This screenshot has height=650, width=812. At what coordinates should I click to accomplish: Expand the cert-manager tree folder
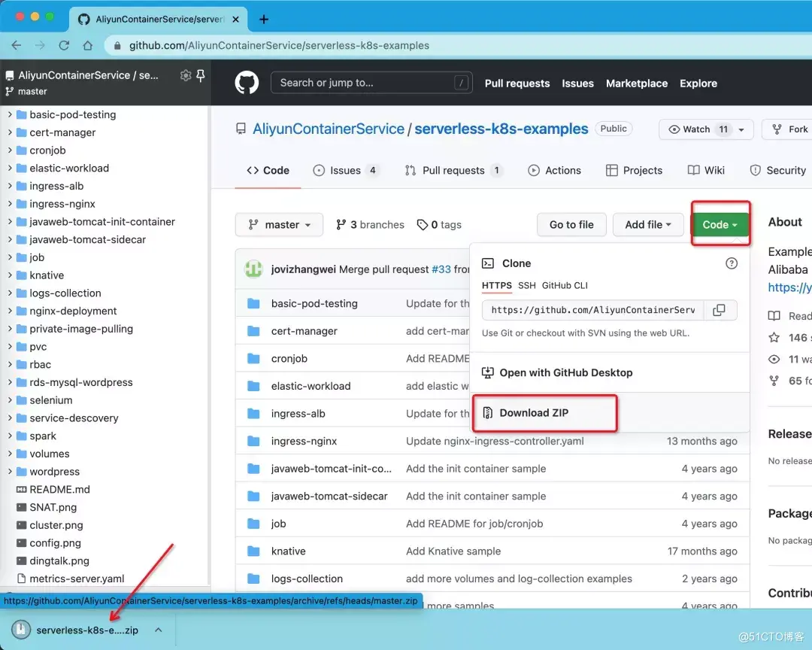[9, 132]
